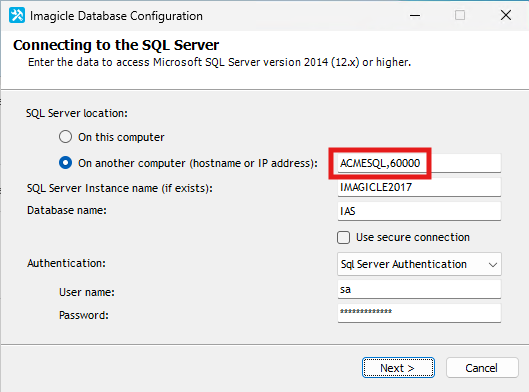Click the SQL Server version 2014 instruction text

(x=220, y=62)
